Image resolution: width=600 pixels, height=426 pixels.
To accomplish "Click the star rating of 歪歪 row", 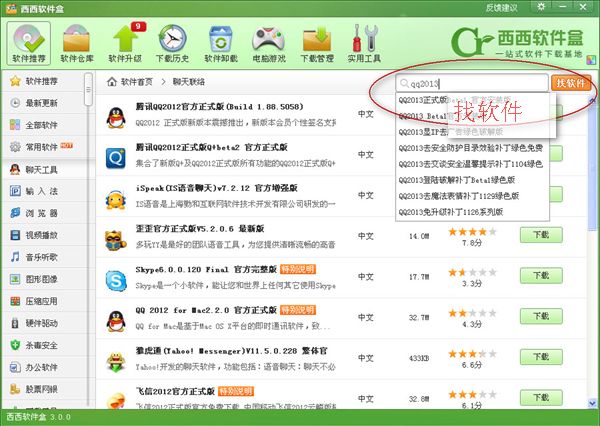I will [x=472, y=232].
